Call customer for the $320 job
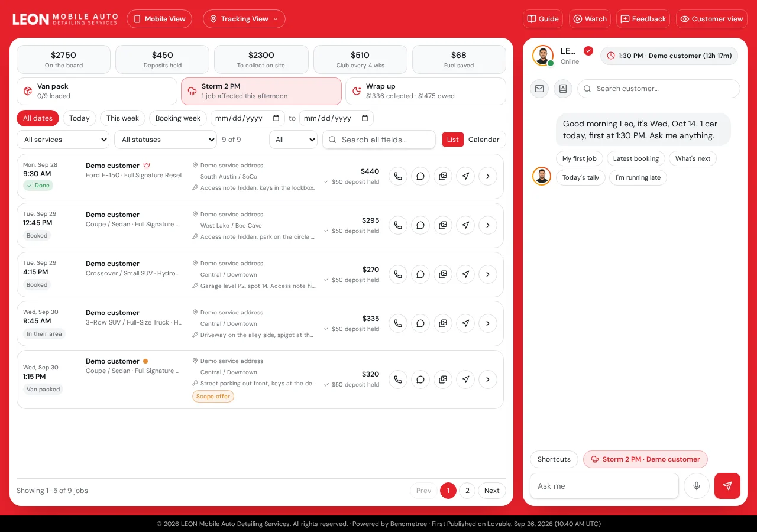The image size is (757, 532). click(x=398, y=379)
